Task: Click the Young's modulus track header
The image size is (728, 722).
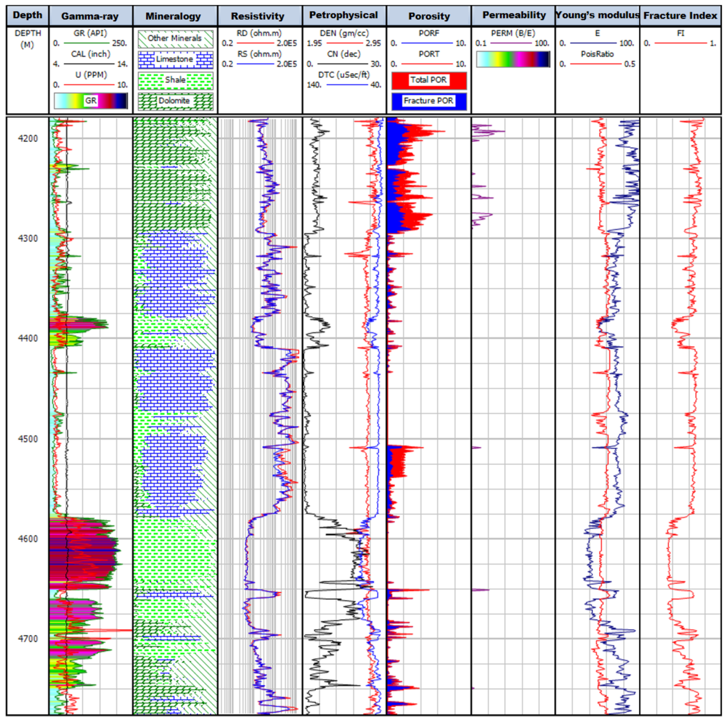Action: 597,15
